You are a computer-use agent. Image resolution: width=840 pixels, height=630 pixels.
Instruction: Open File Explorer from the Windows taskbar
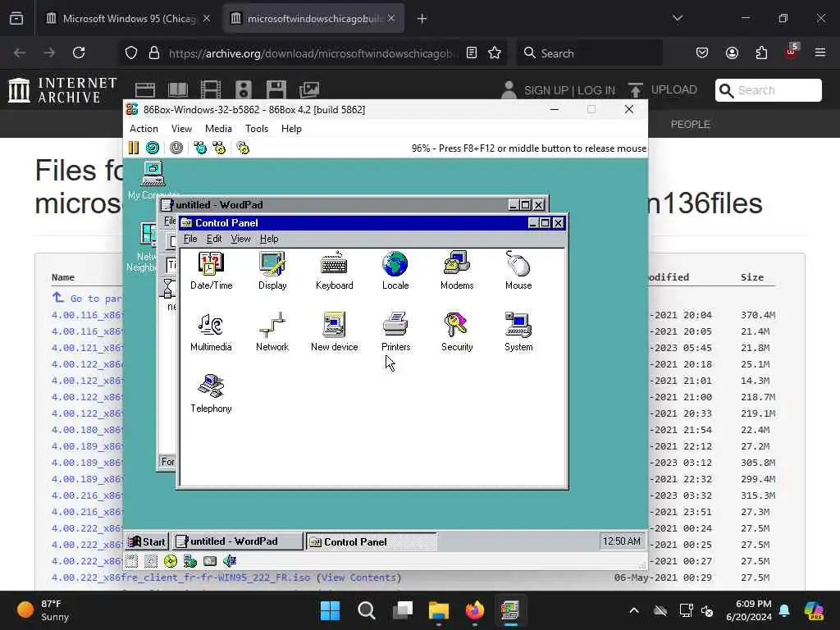pos(438,610)
